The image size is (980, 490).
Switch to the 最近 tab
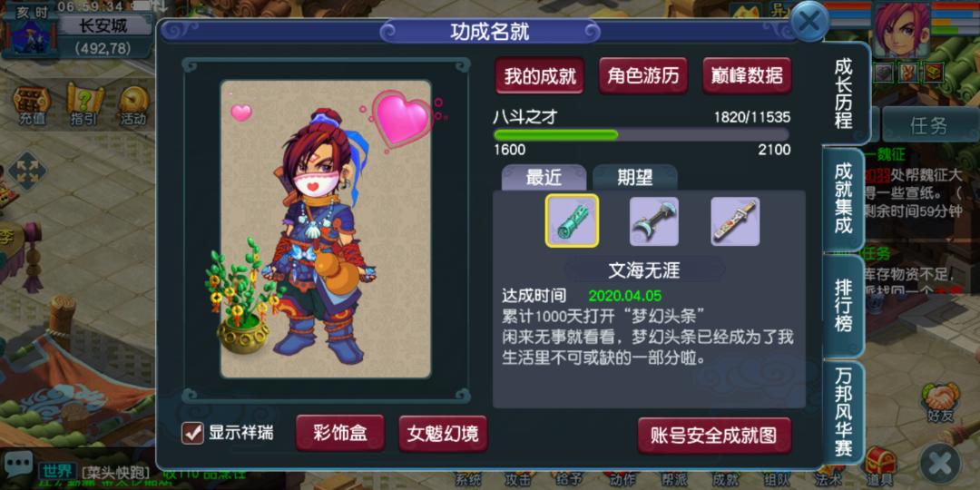pos(544,178)
